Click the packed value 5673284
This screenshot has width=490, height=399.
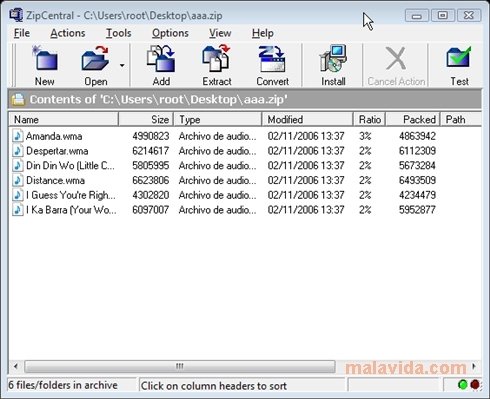tap(417, 165)
